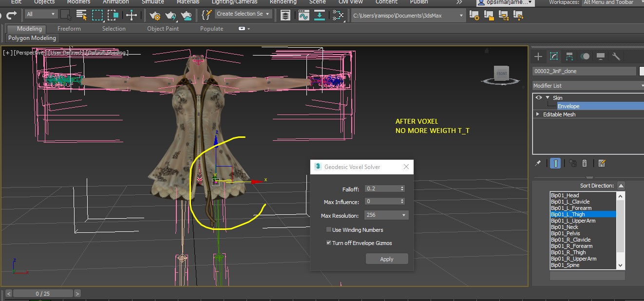Toggle visibility of the Skin modifier
The height and width of the screenshot is (301, 644).
click(539, 97)
